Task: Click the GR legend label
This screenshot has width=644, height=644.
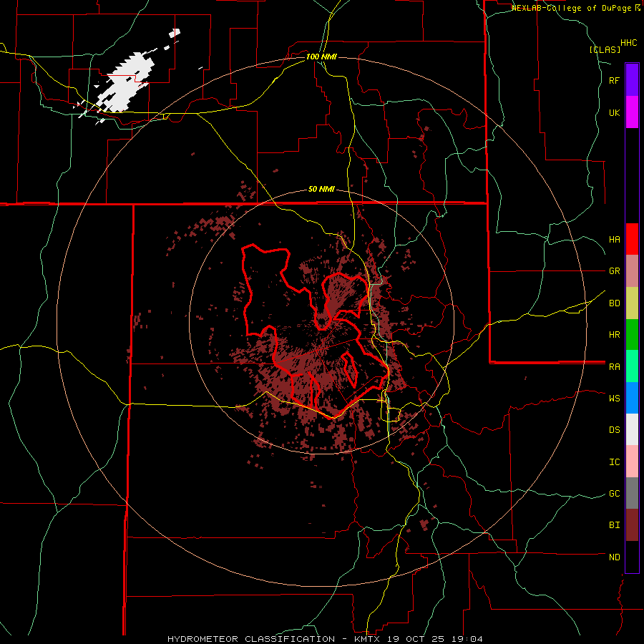Action: pyautogui.click(x=615, y=271)
